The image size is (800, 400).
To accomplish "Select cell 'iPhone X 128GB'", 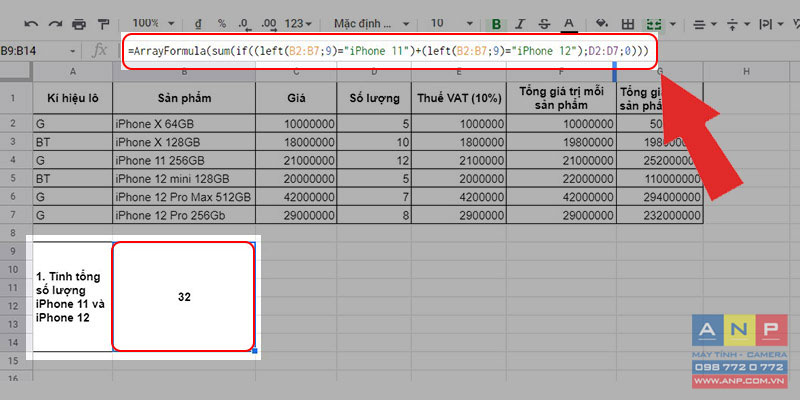I will coord(184,142).
